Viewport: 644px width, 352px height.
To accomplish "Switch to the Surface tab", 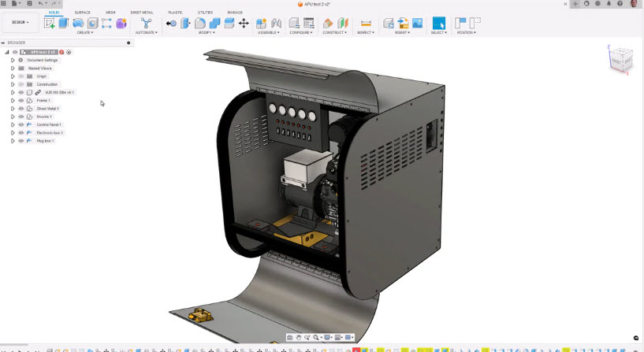I will pos(82,13).
